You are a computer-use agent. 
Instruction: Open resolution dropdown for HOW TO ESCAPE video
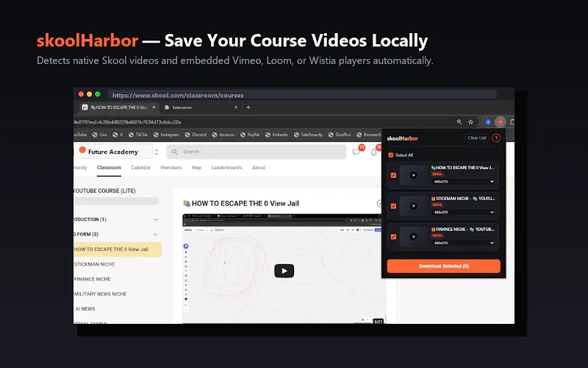click(463, 182)
